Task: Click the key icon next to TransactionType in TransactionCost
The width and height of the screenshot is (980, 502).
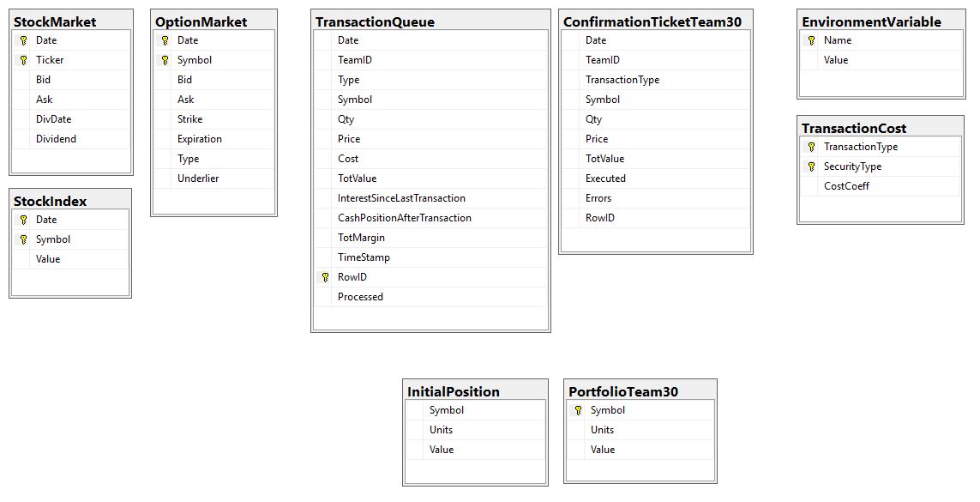Action: tap(811, 147)
